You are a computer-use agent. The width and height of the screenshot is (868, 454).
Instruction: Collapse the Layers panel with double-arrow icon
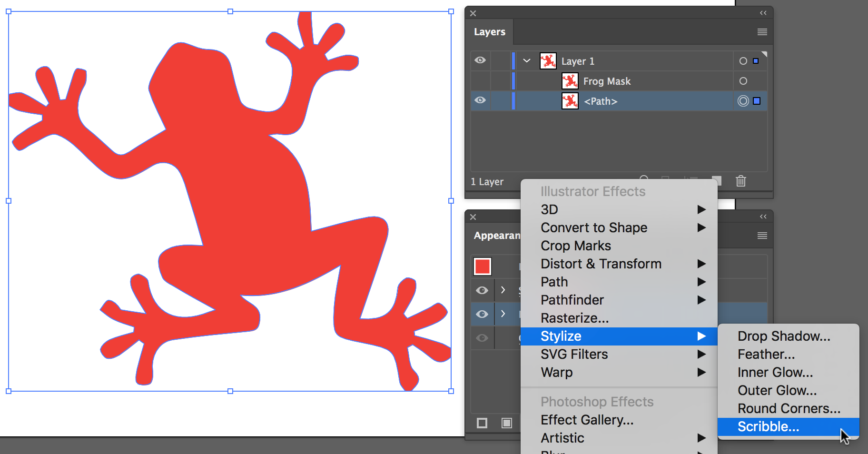(763, 13)
